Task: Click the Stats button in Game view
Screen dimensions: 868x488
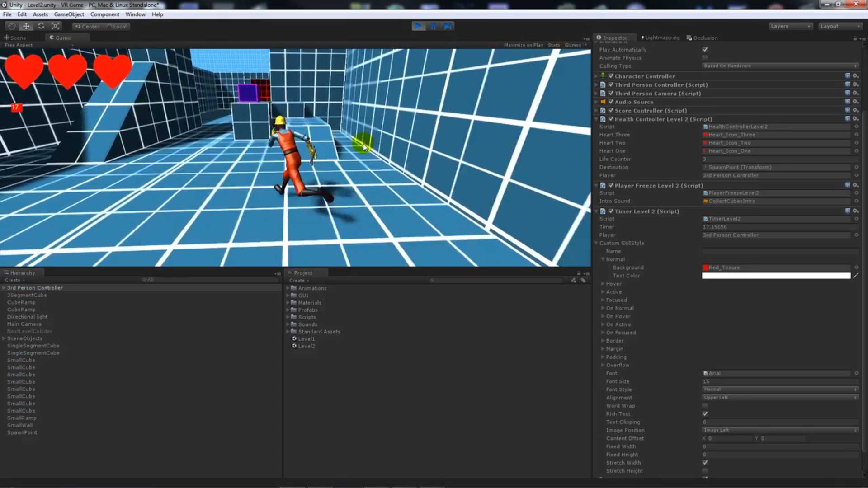Action: [x=554, y=45]
